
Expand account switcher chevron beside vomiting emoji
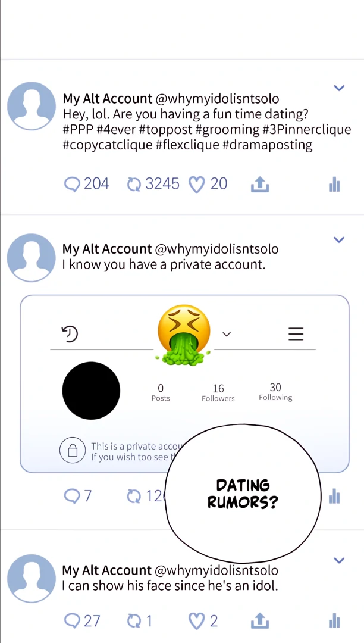pyautogui.click(x=227, y=334)
